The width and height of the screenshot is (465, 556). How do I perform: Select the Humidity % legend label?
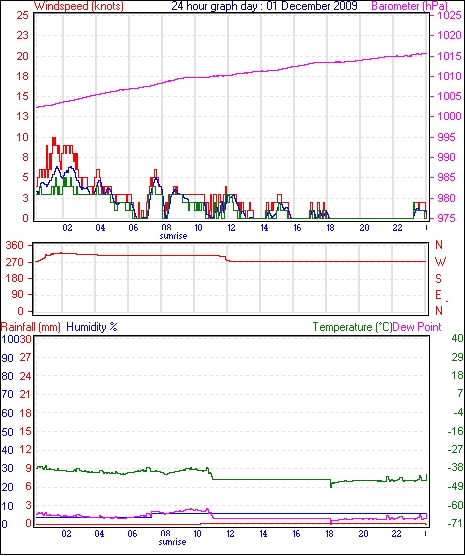[x=92, y=327]
